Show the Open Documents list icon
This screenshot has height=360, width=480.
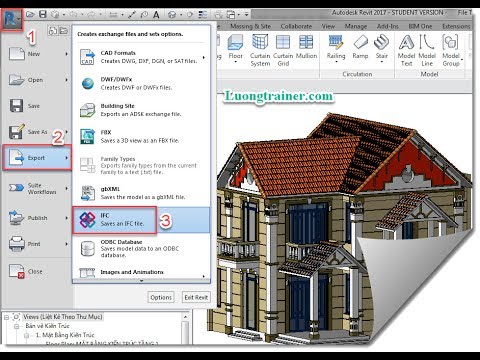[x=63, y=31]
